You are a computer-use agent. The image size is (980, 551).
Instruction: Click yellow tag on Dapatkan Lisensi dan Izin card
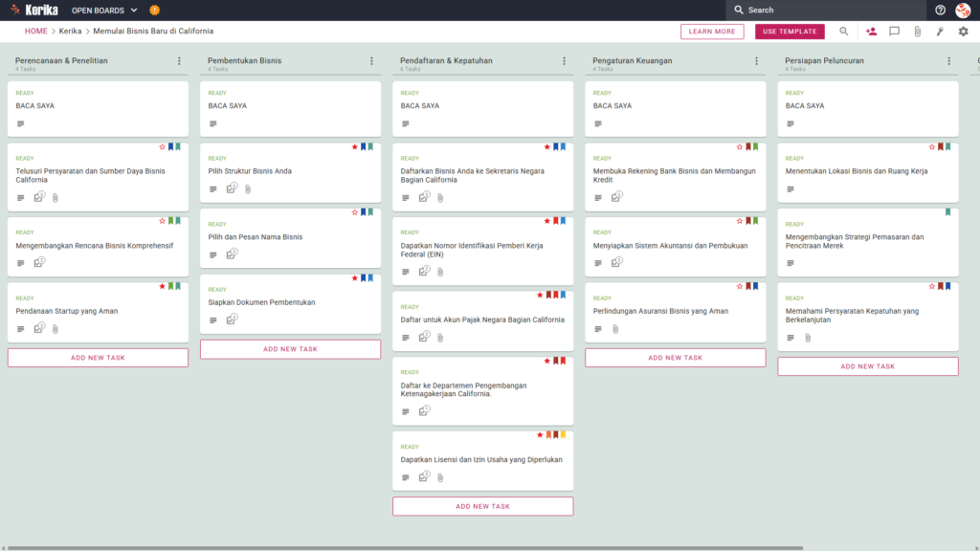click(x=563, y=435)
